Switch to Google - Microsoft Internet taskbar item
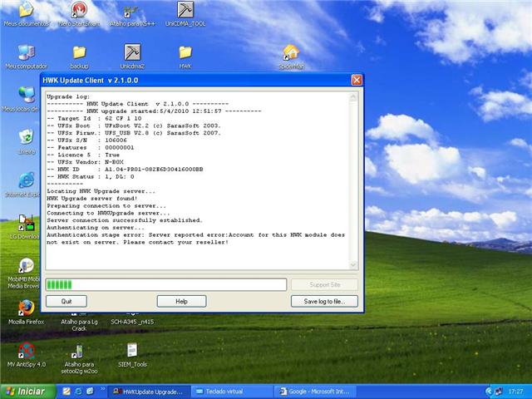The width and height of the screenshot is (532, 399). coord(316,392)
